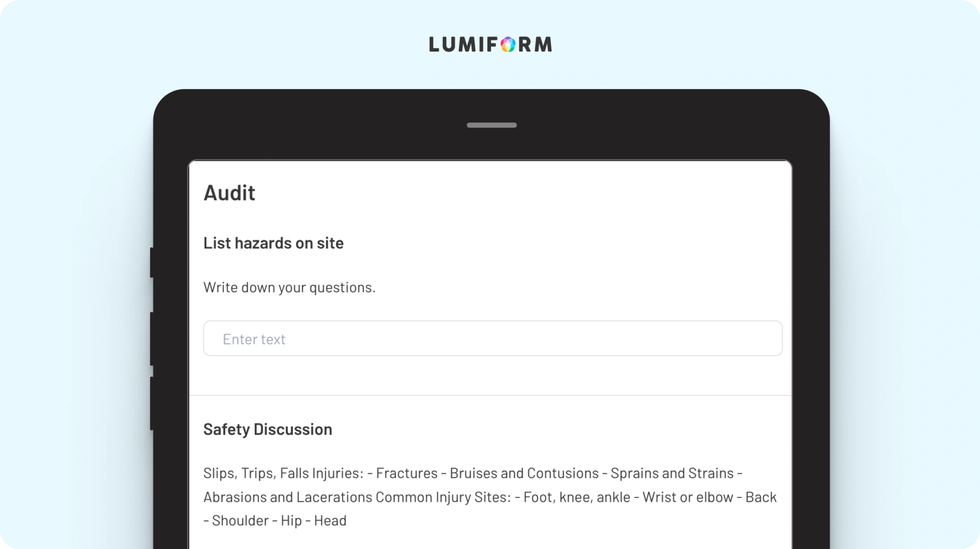The image size is (980, 549).
Task: Click the Bruises and Contusions text
Action: (524, 473)
